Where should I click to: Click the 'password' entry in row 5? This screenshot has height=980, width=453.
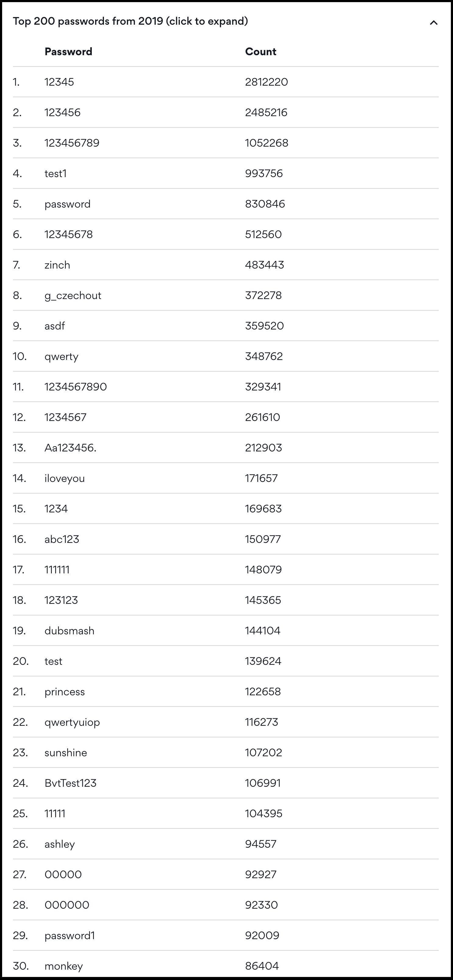tap(67, 204)
